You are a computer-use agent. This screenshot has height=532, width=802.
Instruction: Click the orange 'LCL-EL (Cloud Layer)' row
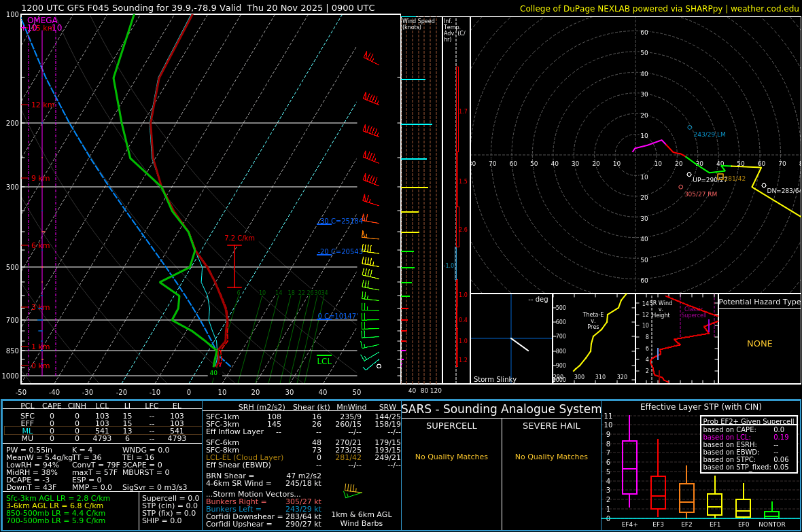coord(303,457)
